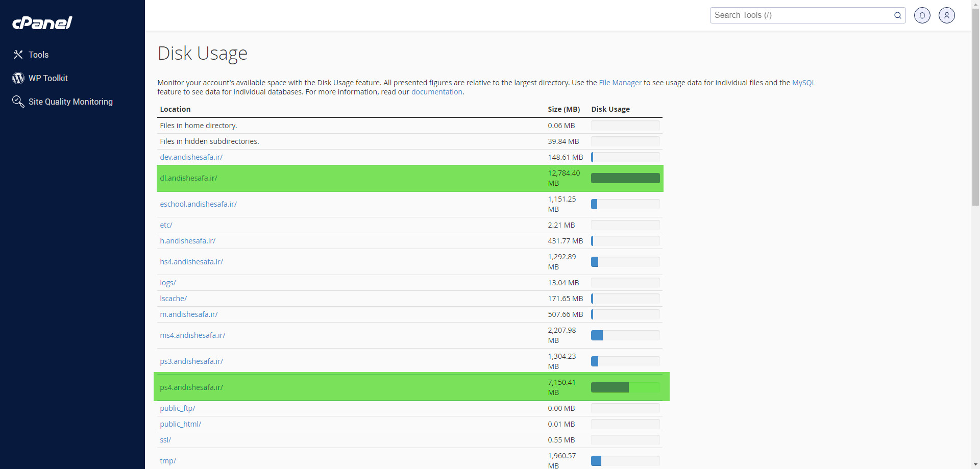Select Site Quality Monitoring in sidebar
This screenshot has width=980, height=469.
(x=70, y=102)
